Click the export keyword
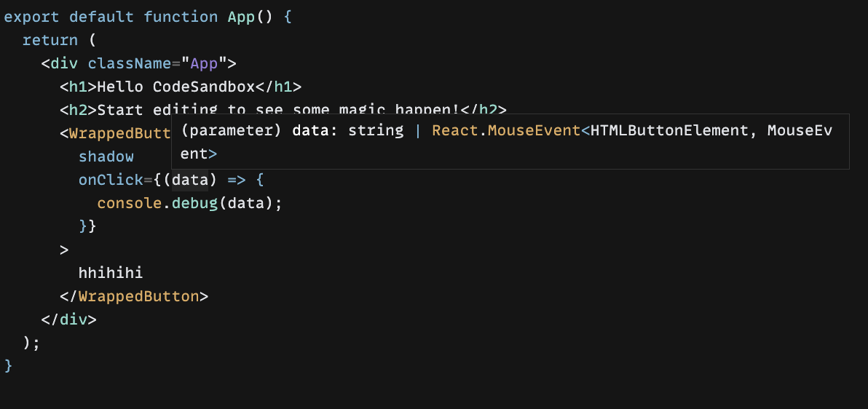The image size is (868, 409). tap(31, 17)
